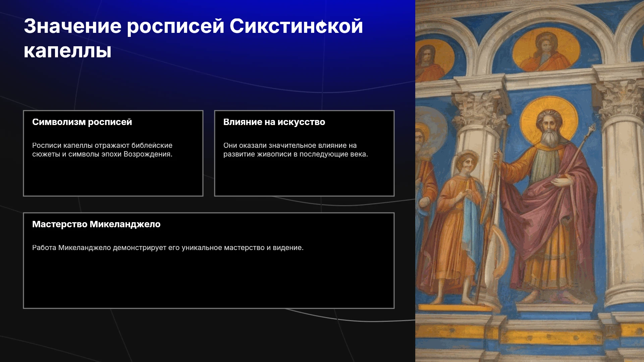Click the sparkle icon in the slide title

pyautogui.click(x=322, y=25)
